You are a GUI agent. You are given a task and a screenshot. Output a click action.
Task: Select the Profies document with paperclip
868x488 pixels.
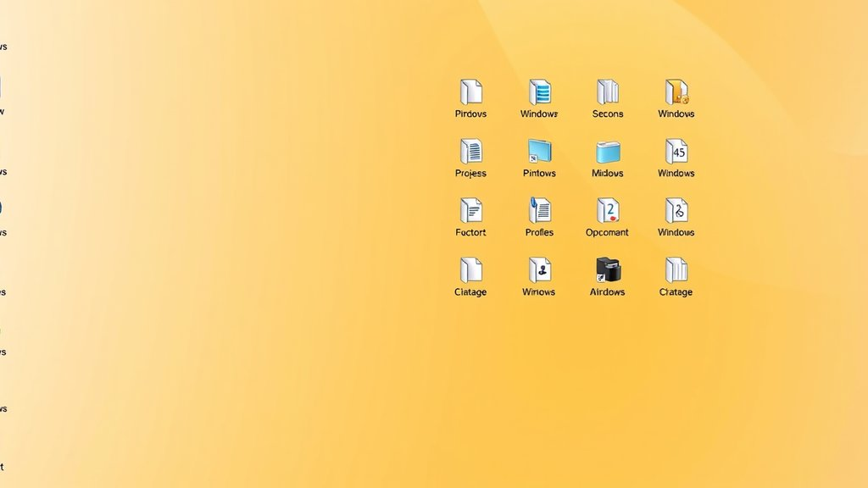click(x=540, y=210)
